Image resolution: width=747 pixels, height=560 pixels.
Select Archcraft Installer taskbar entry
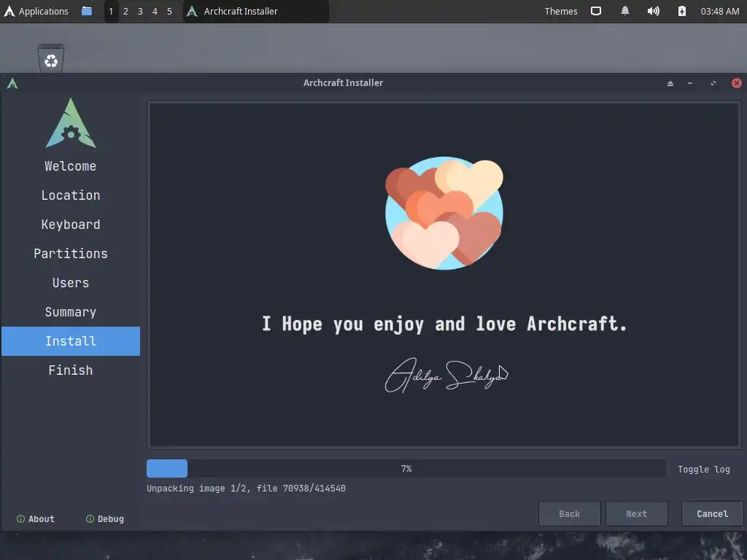click(x=256, y=11)
